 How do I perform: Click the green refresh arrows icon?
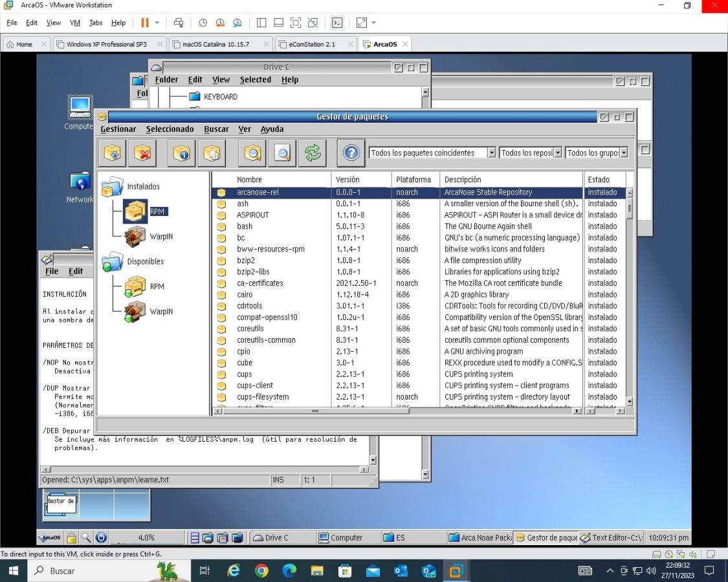pos(313,153)
